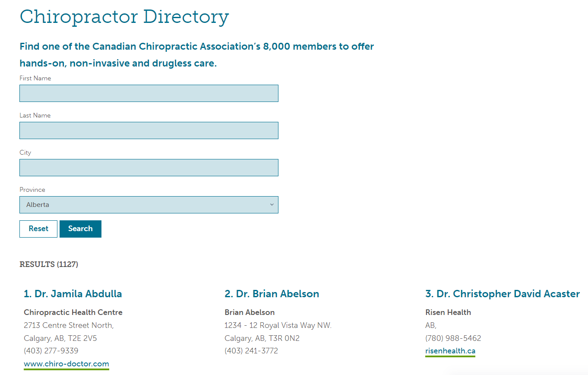The height and width of the screenshot is (375, 588).
Task: Click Chiropractic Health Centre clinic name
Action: tap(73, 312)
